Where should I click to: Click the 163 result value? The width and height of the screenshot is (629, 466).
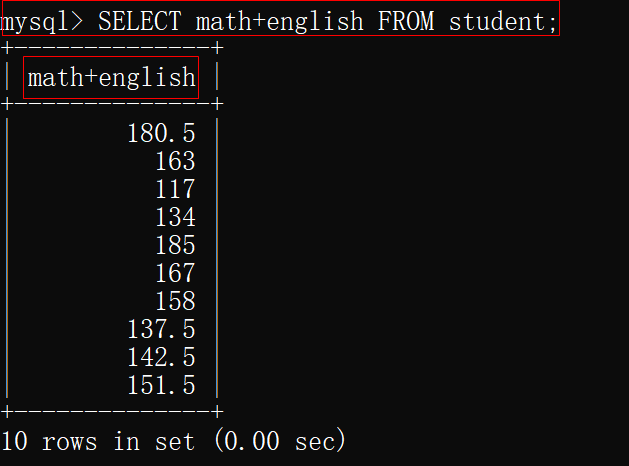pos(175,161)
